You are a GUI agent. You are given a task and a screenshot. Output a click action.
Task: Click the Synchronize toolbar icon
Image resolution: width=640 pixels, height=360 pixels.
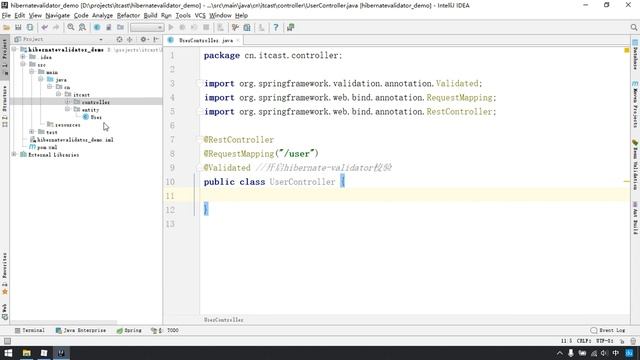pyautogui.click(x=30, y=27)
